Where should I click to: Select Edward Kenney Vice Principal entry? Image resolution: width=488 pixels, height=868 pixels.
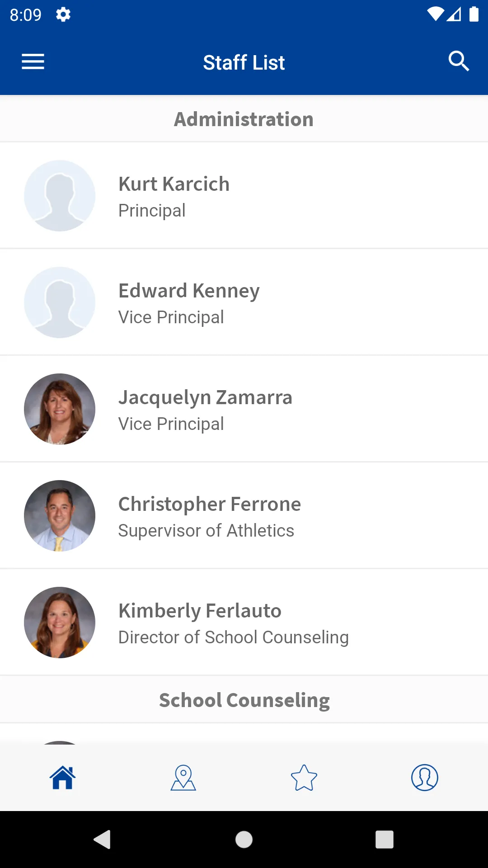(x=244, y=302)
